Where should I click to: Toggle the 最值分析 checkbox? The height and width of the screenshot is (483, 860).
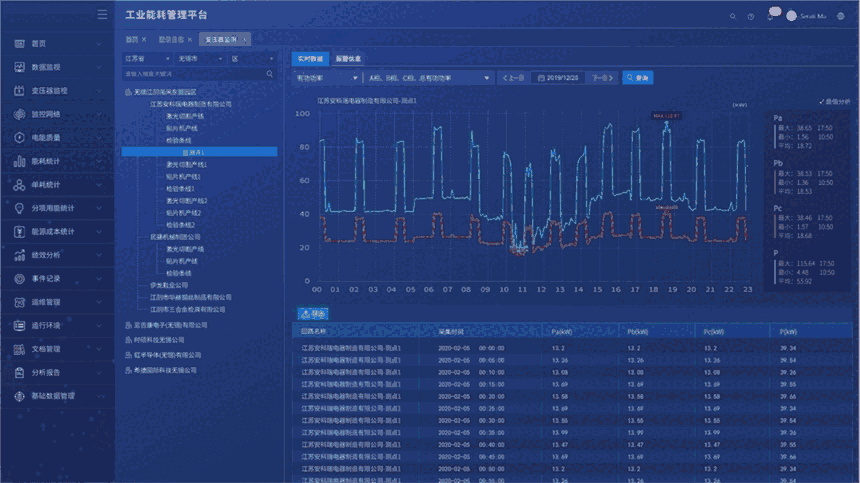click(x=820, y=101)
